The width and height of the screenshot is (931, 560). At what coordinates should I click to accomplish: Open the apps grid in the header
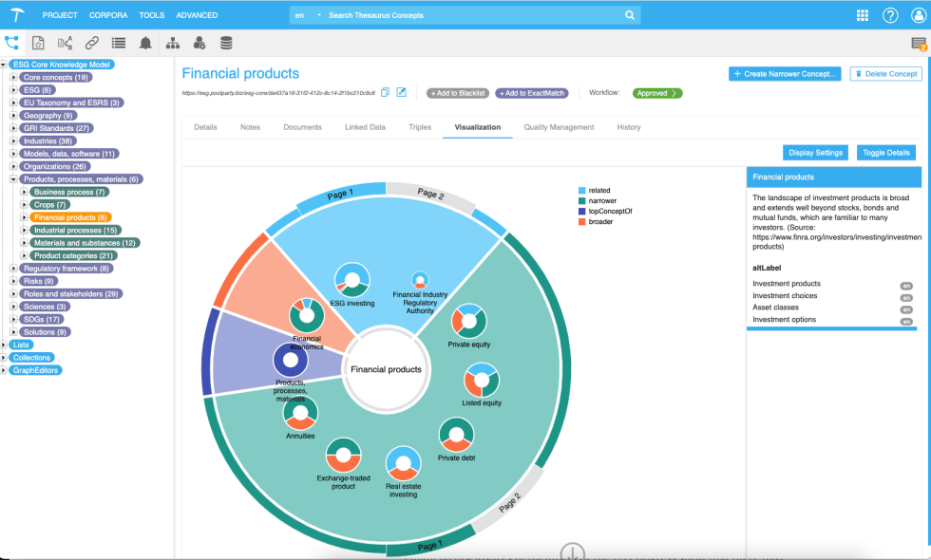tap(862, 14)
